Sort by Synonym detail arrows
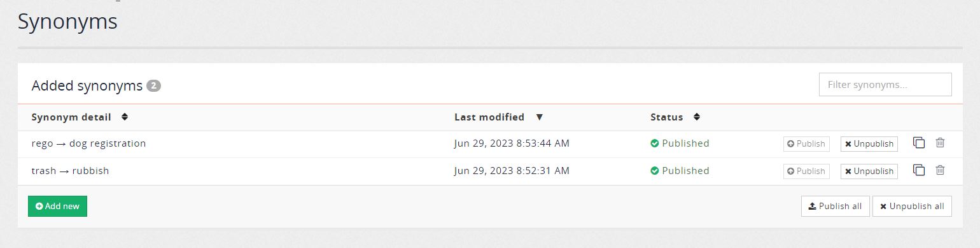This screenshot has height=248, width=980. pyautogui.click(x=125, y=117)
